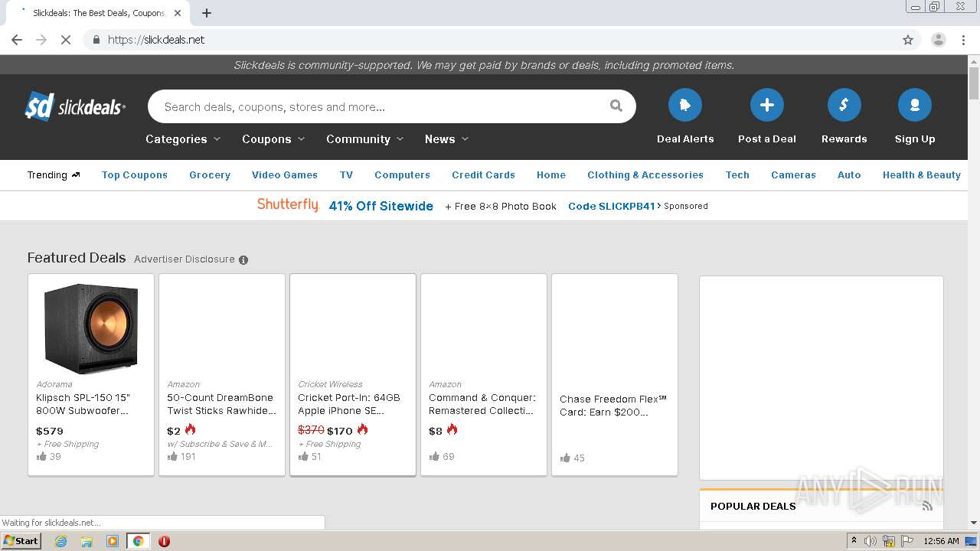Click thumbs-up icon on Cricket iPhone deal
980x551 pixels.
(303, 456)
